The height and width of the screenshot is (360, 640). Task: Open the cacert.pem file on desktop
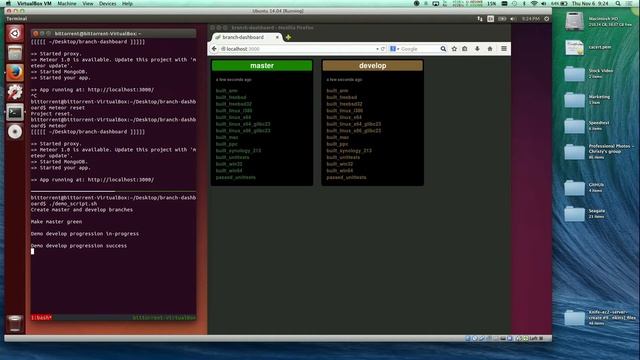(x=575, y=48)
